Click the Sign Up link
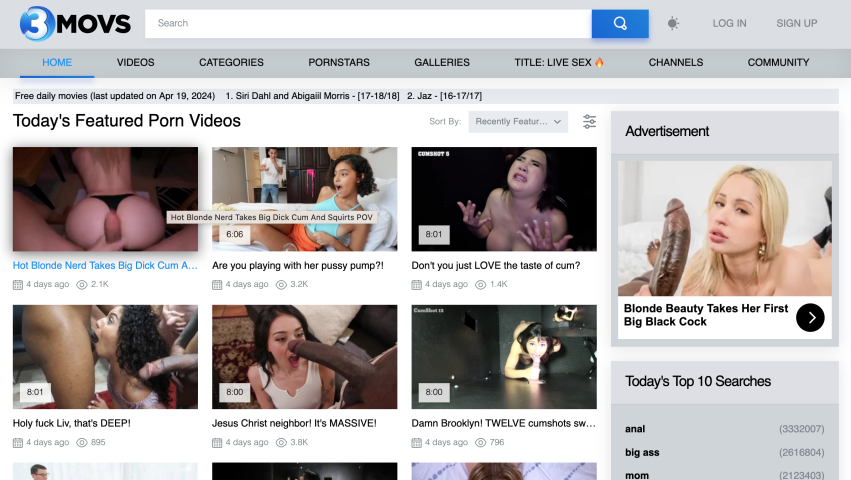This screenshot has height=480, width=851. tap(796, 23)
